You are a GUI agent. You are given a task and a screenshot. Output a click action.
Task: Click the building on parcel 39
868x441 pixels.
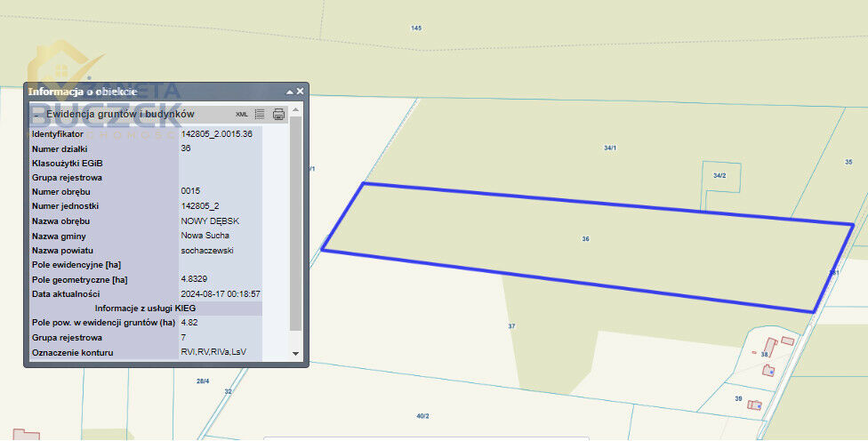[754, 405]
